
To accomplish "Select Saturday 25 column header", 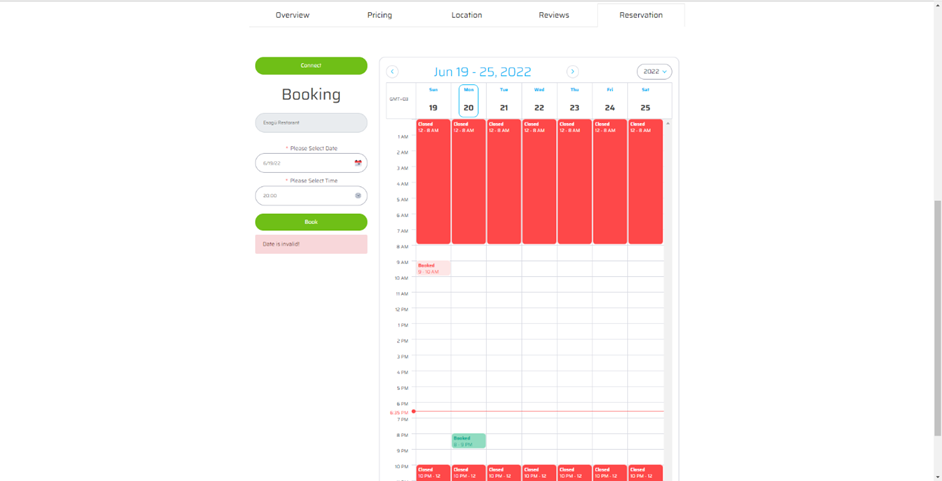I will pos(645,100).
